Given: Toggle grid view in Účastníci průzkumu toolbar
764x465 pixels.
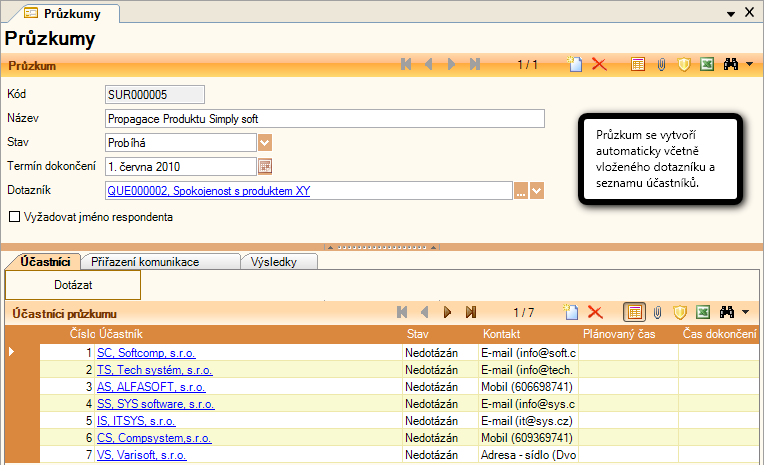Looking at the screenshot, I should pyautogui.click(x=634, y=313).
